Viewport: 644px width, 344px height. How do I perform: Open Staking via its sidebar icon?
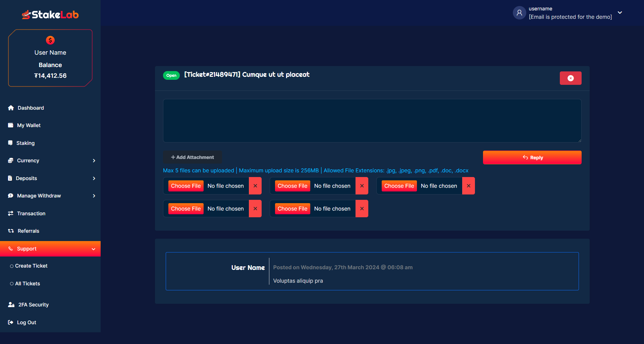10,143
